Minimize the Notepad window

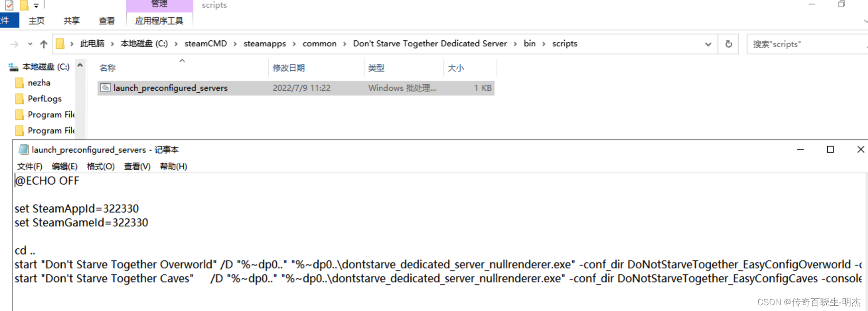pos(800,149)
